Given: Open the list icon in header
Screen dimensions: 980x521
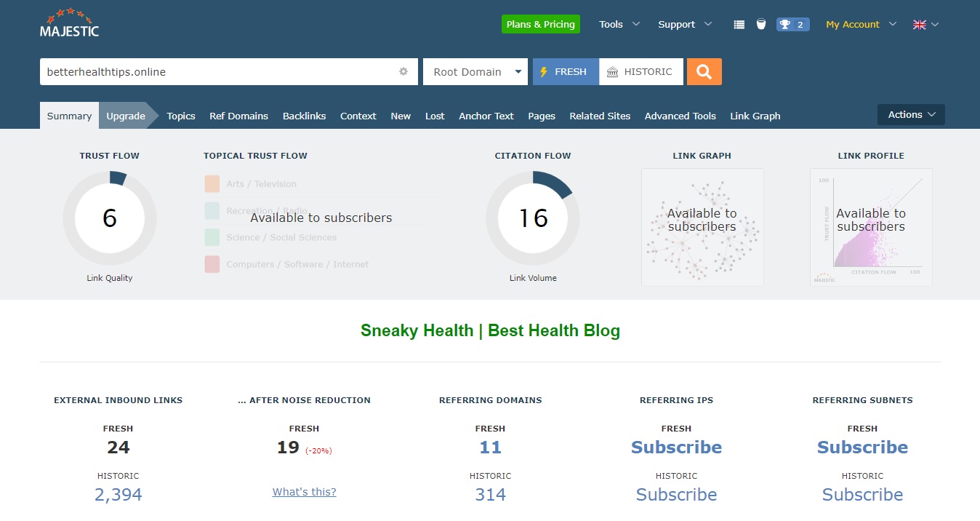Looking at the screenshot, I should pyautogui.click(x=739, y=24).
